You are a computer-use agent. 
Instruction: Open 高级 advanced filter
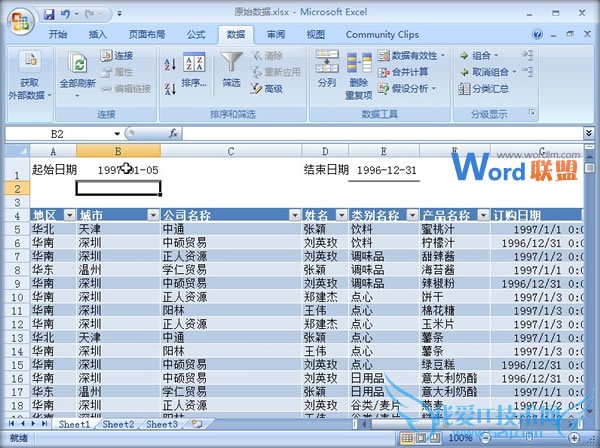coord(267,89)
